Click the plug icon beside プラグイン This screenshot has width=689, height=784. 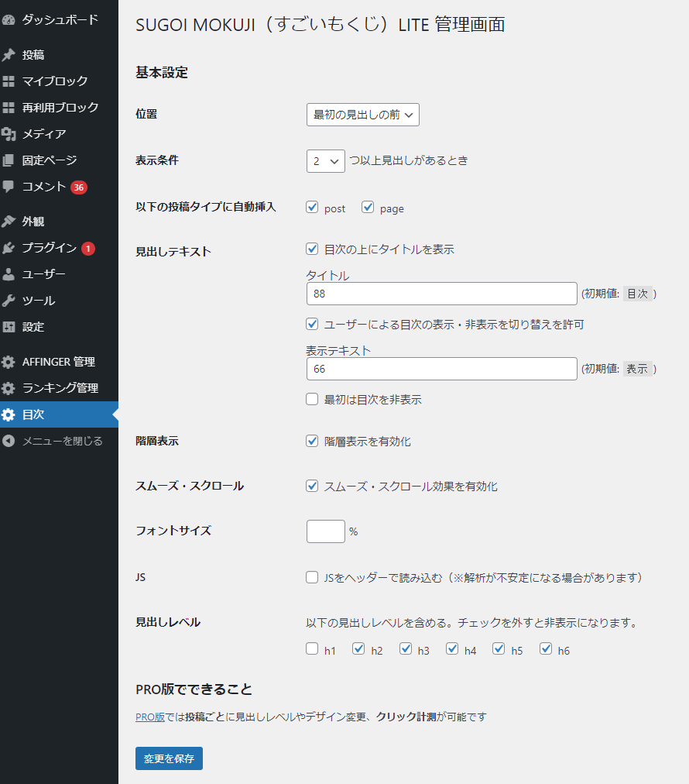9,248
